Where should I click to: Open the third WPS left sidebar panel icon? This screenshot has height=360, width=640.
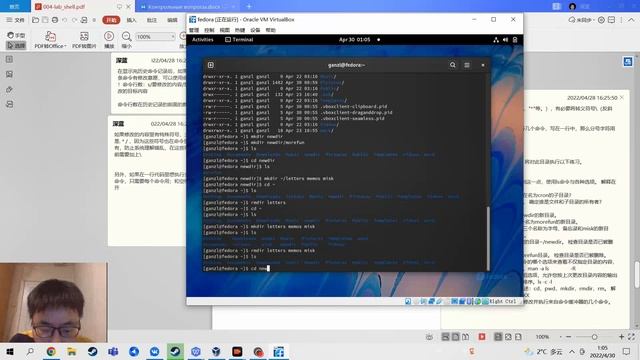point(9,89)
